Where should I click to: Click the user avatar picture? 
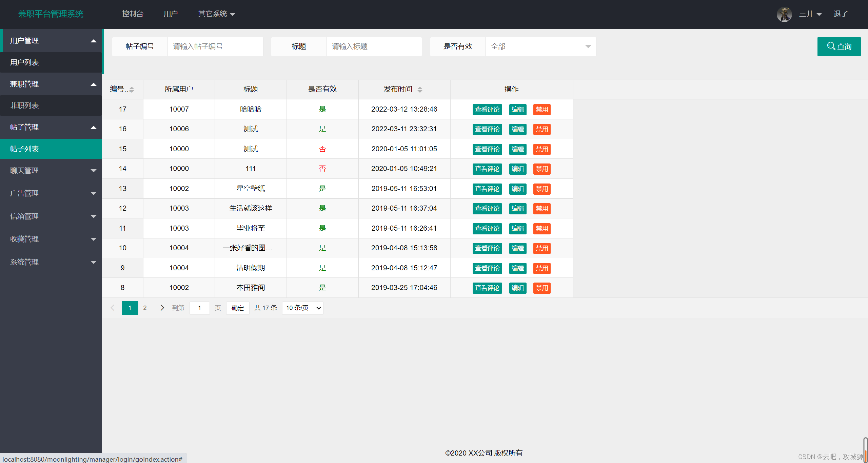pyautogui.click(x=784, y=14)
